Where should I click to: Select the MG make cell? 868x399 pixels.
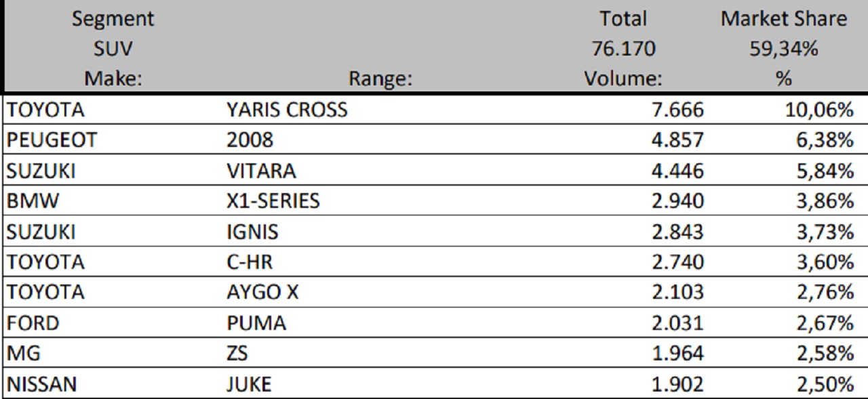[x=22, y=354]
